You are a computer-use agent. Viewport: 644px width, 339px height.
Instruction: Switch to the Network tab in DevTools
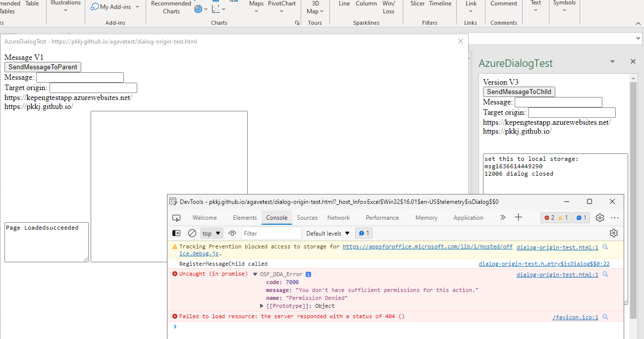pos(338,217)
